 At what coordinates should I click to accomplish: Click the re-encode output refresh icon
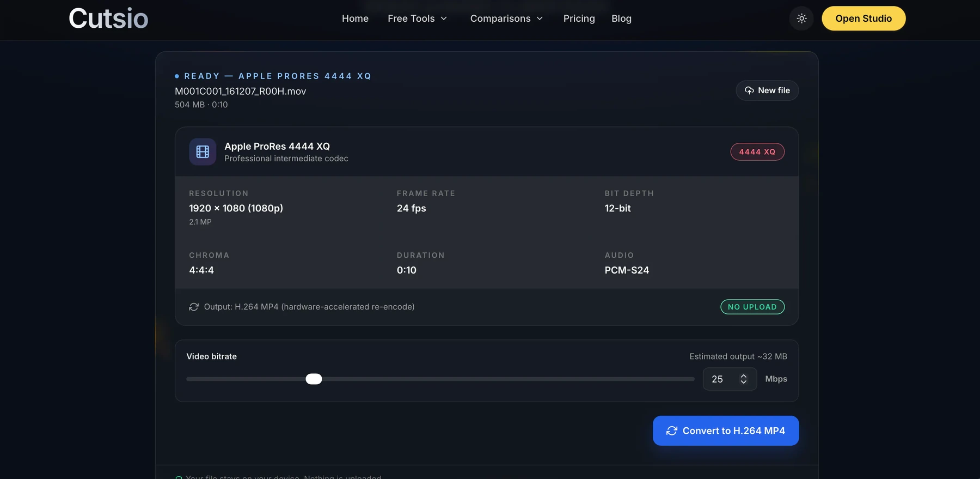coord(194,307)
